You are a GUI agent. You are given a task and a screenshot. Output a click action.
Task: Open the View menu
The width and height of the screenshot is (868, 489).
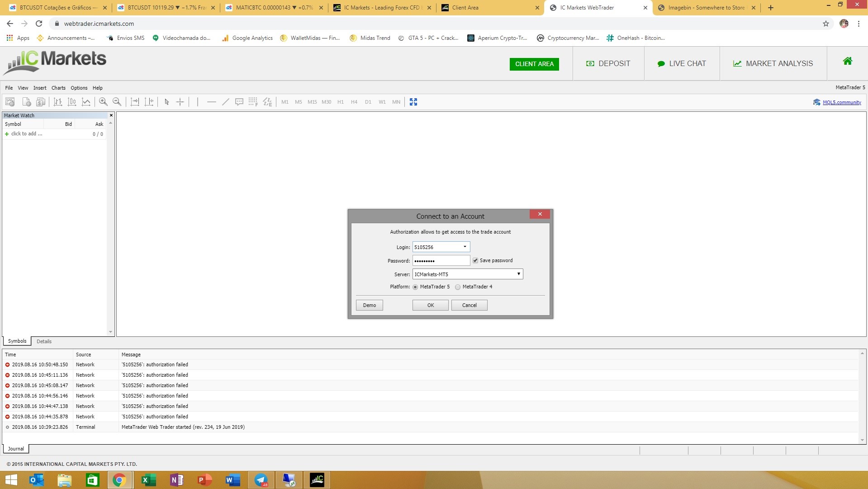[23, 88]
